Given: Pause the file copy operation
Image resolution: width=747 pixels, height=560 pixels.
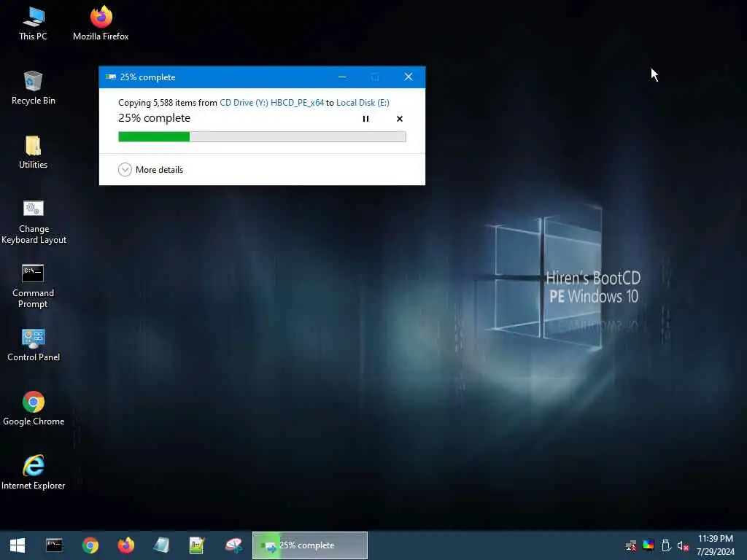Looking at the screenshot, I should [366, 119].
